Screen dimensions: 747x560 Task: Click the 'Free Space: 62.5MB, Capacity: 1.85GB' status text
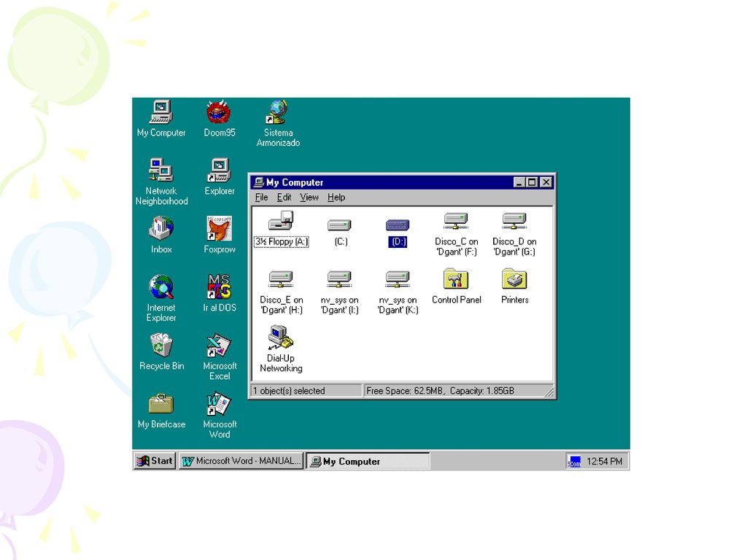440,391
